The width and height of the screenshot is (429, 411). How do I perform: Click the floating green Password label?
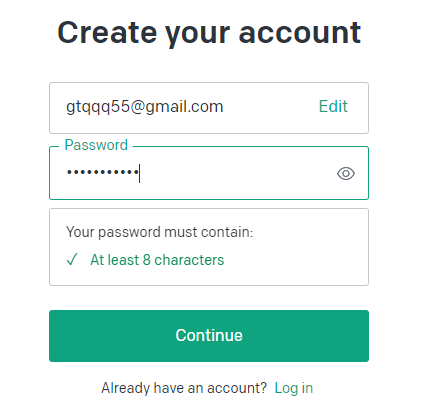(x=96, y=145)
